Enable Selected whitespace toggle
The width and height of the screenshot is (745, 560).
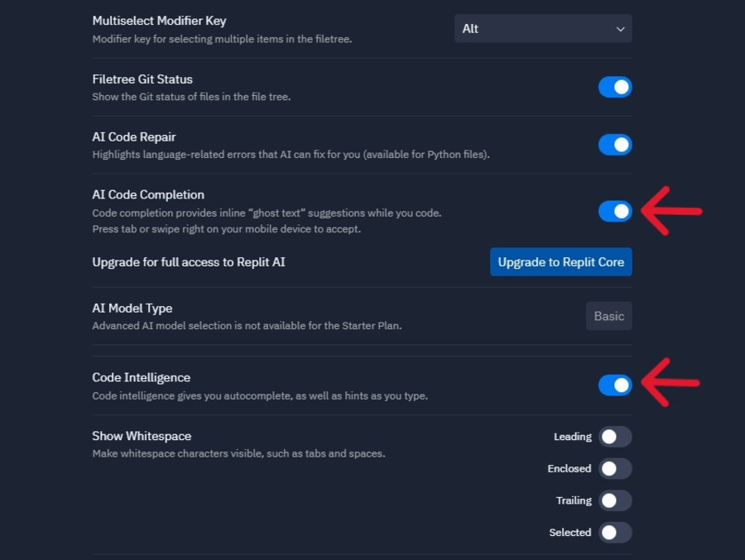point(614,533)
